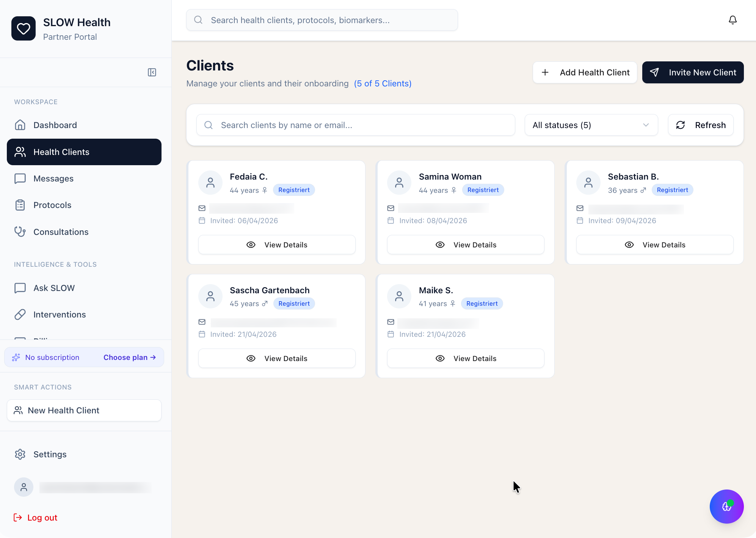This screenshot has height=538, width=756.
Task: Click Invite New Client button
Action: pyautogui.click(x=693, y=72)
